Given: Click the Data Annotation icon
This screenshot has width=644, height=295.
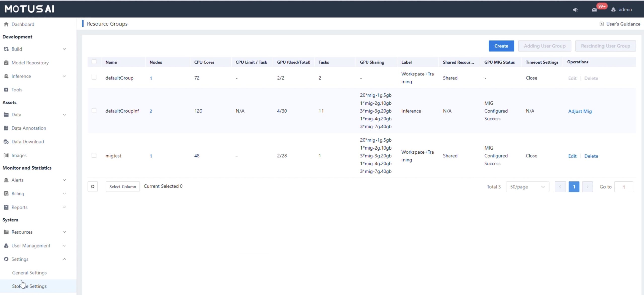Looking at the screenshot, I should point(6,128).
